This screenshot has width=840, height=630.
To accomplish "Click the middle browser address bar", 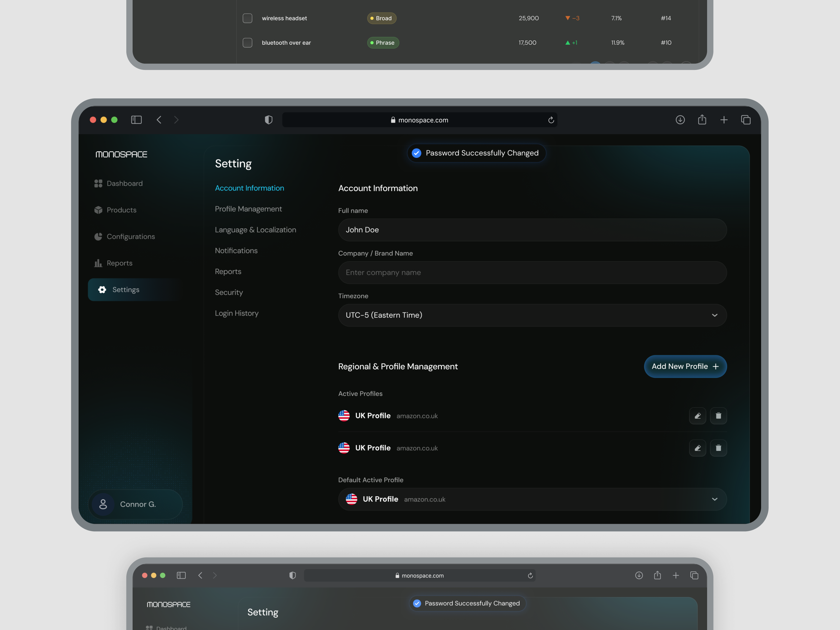I will [x=420, y=120].
